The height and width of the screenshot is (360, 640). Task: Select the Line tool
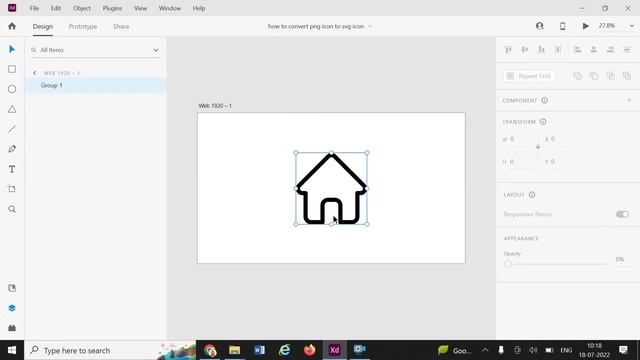tap(12, 129)
